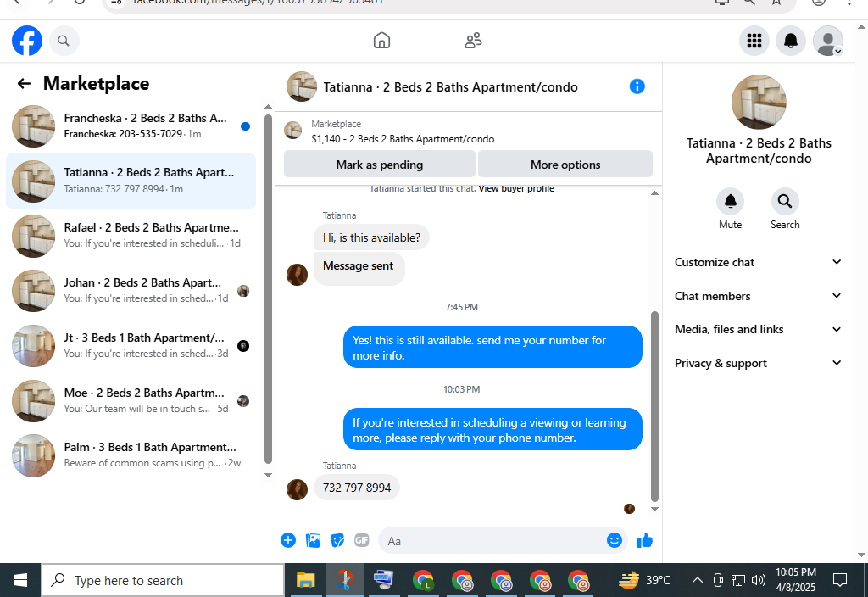The height and width of the screenshot is (597, 868).
Task: Open the volume speaker tray icon
Action: [759, 580]
